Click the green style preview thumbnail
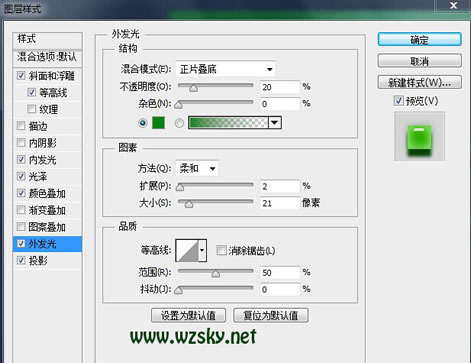This screenshot has height=363, width=471. (x=419, y=136)
